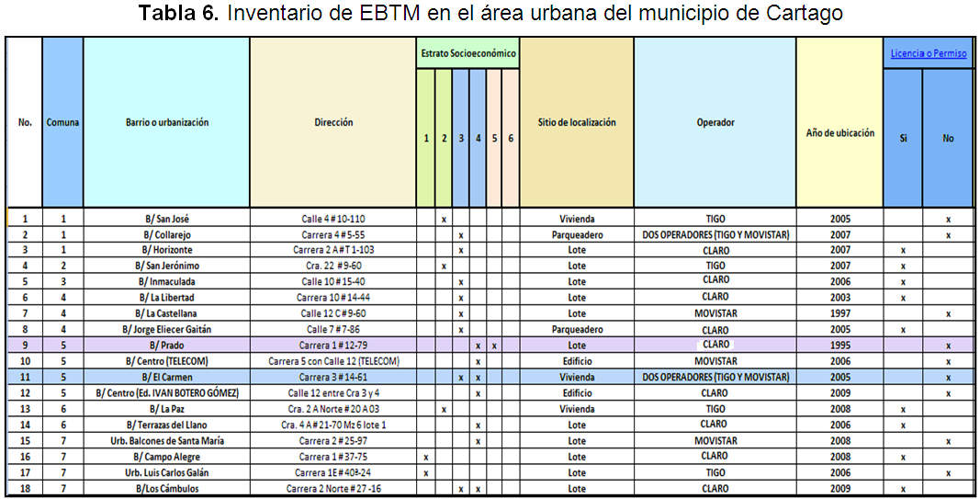Select the B/ Terrazas del Llano cell
Image resolution: width=980 pixels, height=499 pixels.
(167, 425)
